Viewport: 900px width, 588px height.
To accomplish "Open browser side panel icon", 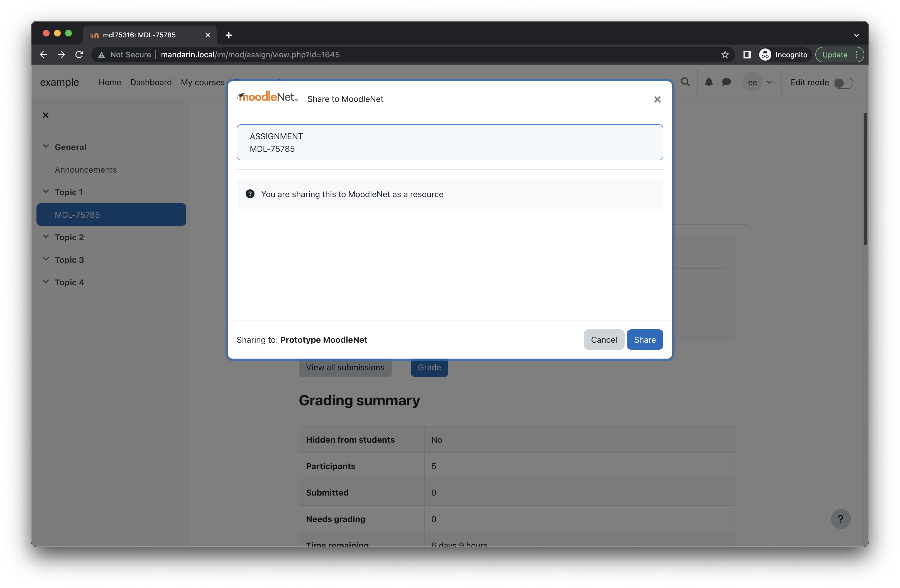I will coord(747,55).
